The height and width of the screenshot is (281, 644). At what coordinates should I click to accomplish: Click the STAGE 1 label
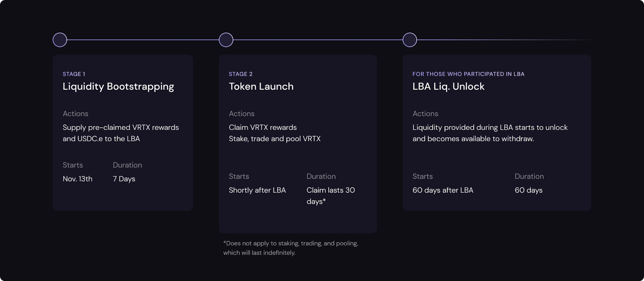(74, 74)
